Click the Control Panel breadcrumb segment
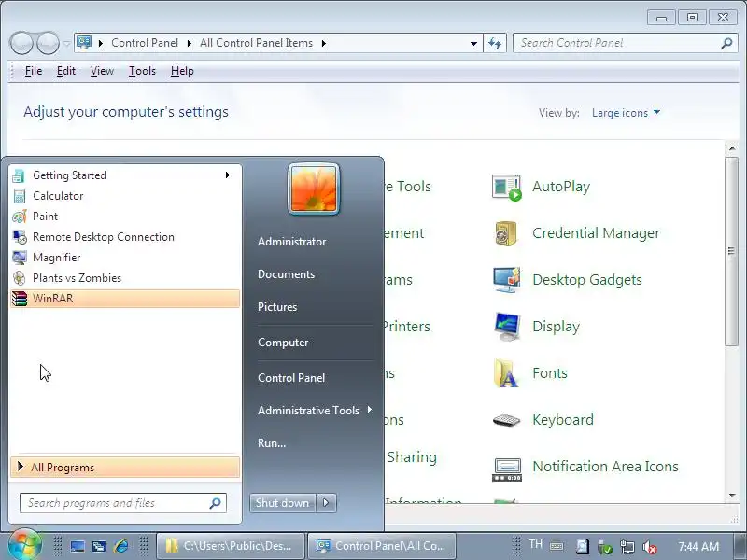Viewport: 747px width, 560px height. (145, 43)
